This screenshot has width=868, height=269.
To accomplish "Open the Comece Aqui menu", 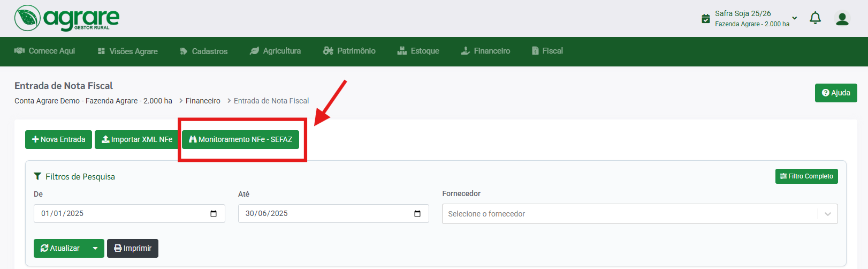I will 44,51.
